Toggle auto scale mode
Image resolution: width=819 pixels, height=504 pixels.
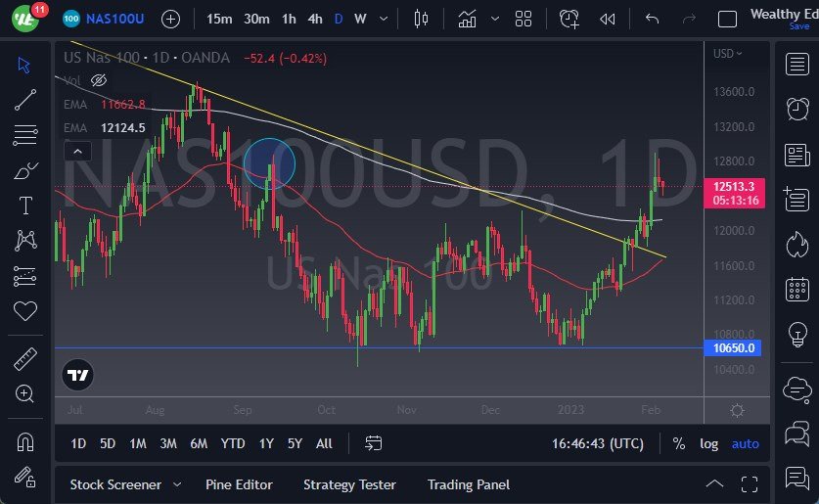click(x=745, y=443)
